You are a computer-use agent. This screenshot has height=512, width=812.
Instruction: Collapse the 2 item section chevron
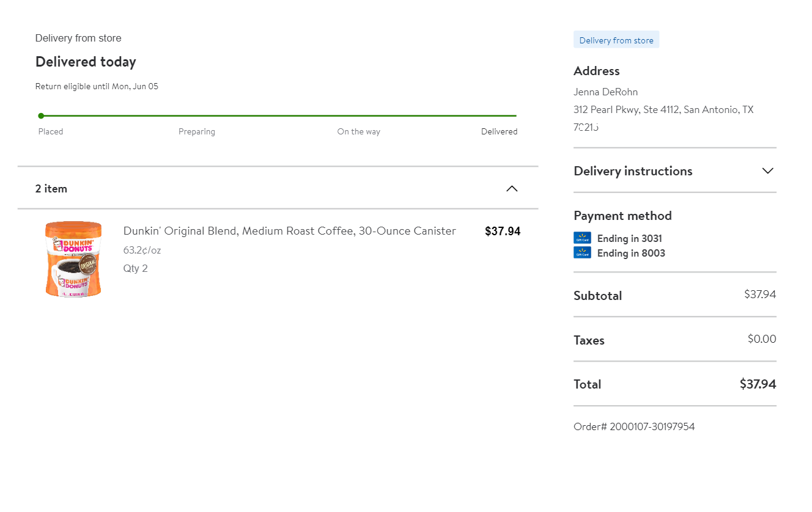point(512,189)
